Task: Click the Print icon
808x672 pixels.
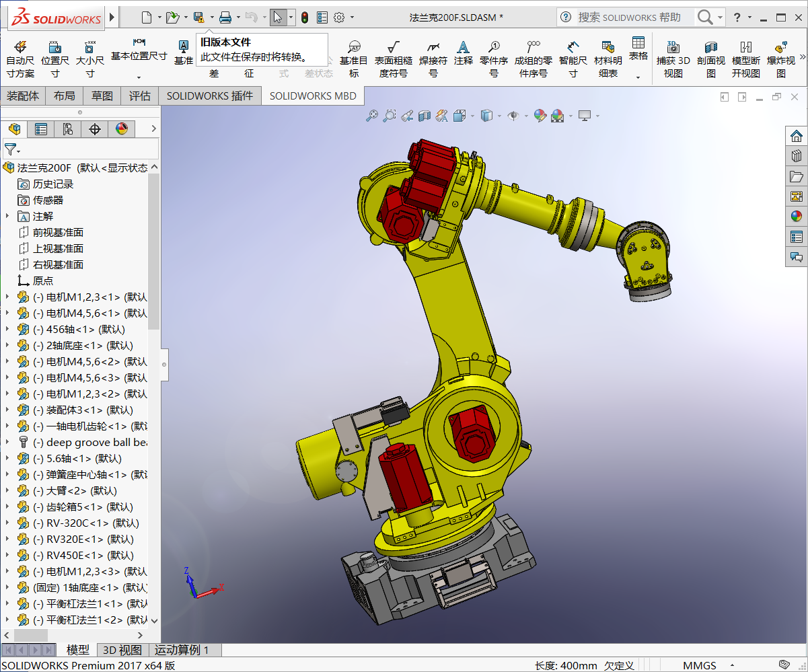Action: (x=225, y=17)
